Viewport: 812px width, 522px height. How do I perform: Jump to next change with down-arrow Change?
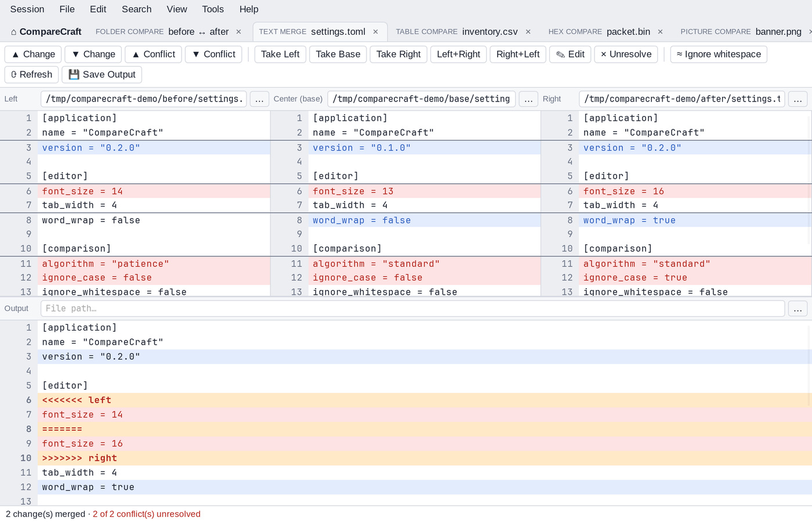coord(93,54)
